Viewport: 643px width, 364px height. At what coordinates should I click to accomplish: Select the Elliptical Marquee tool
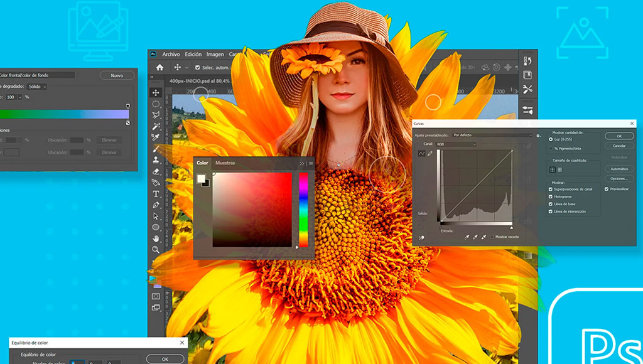pyautogui.click(x=156, y=104)
